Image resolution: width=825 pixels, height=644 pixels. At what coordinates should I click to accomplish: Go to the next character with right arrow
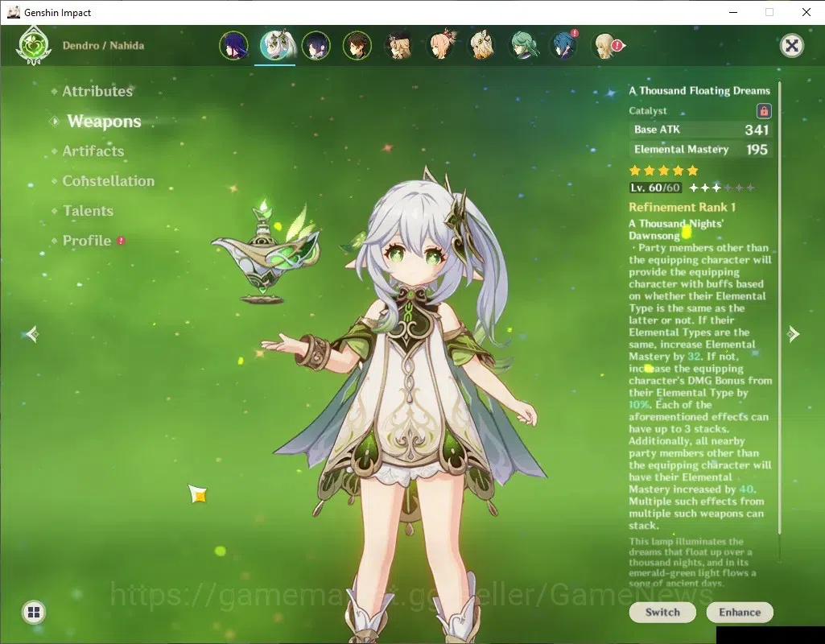coord(793,333)
